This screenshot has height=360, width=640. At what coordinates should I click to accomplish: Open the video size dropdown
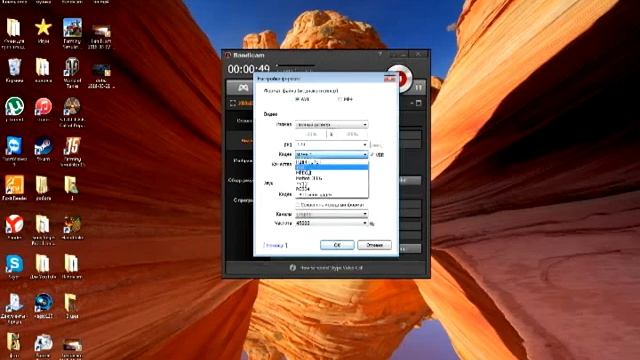coord(331,124)
